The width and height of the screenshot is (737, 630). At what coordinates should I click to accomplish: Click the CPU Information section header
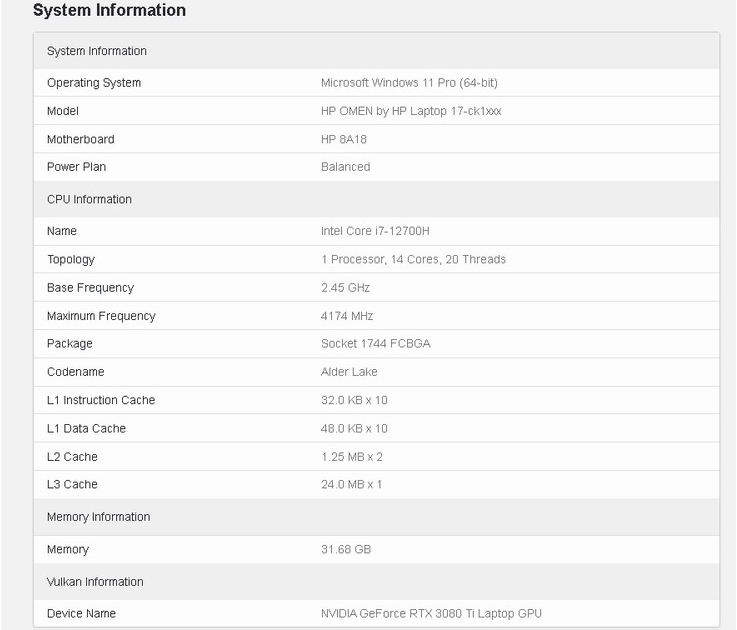coord(89,199)
